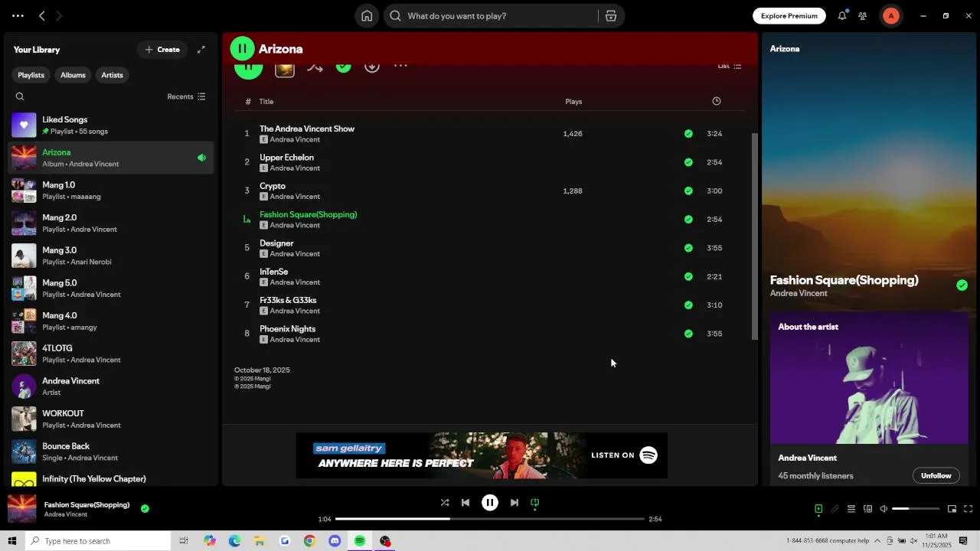Open the notifications bell

842,15
